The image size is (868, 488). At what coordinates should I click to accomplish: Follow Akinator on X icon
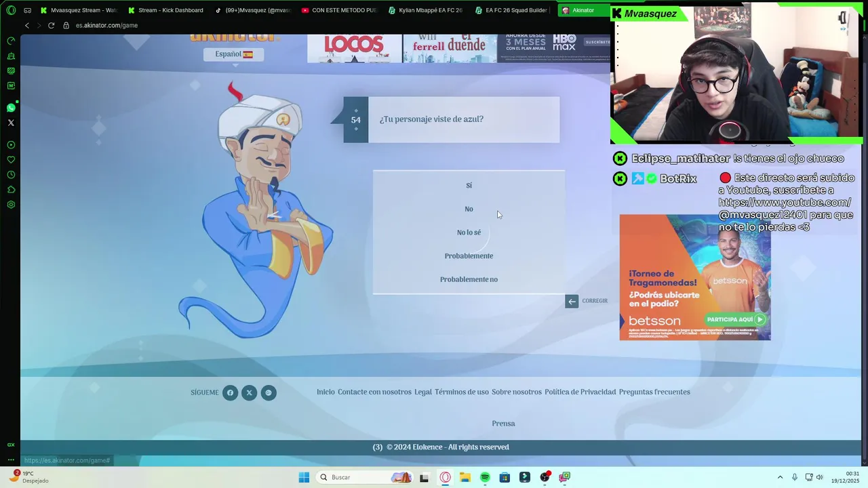click(x=249, y=392)
